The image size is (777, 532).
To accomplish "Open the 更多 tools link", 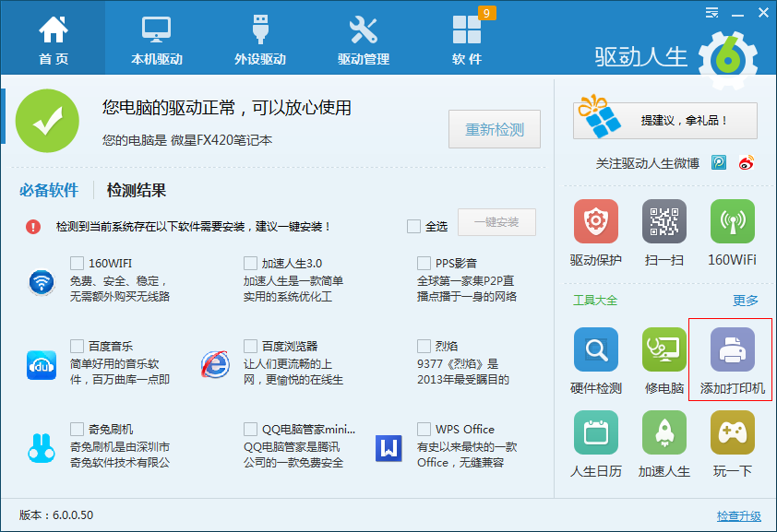I will coord(746,301).
